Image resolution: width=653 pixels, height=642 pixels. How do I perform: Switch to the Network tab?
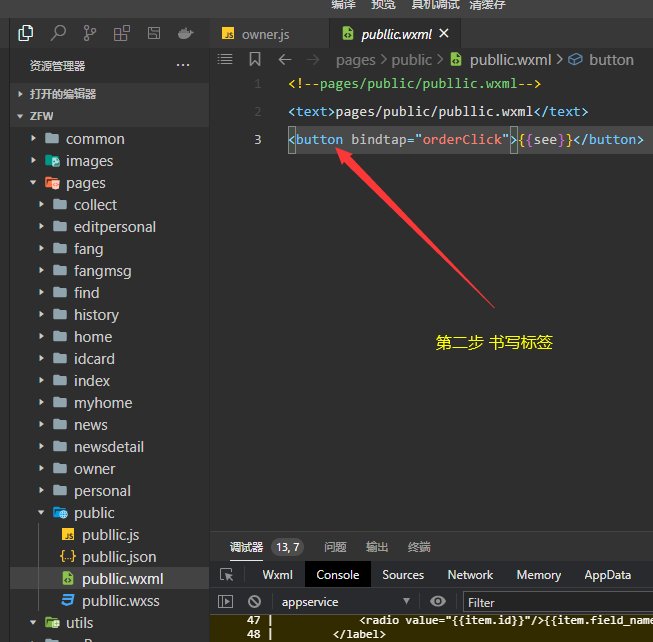[x=470, y=575]
